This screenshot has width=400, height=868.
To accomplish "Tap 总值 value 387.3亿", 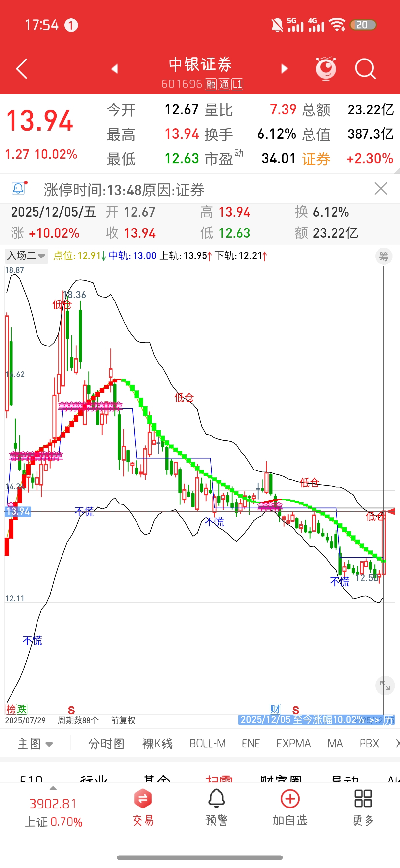I will tap(371, 134).
